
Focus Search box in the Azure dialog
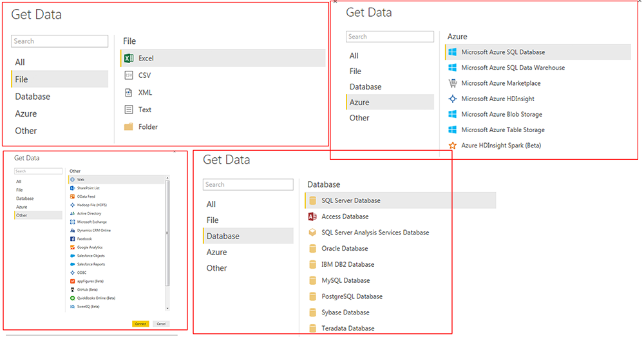click(390, 37)
